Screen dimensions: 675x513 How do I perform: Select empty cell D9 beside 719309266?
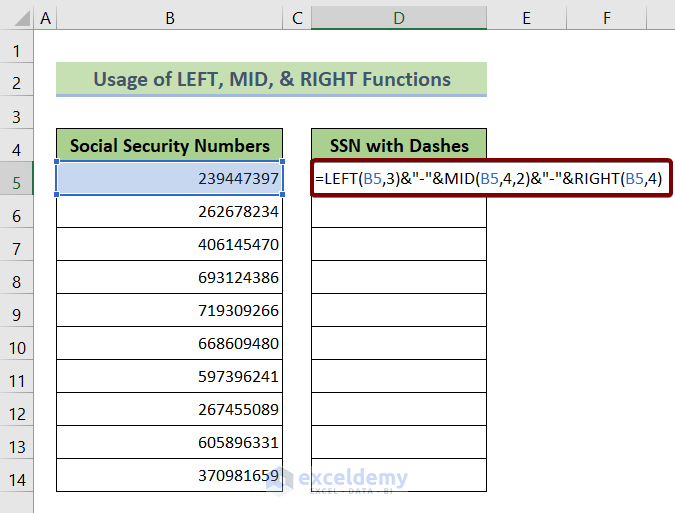click(x=399, y=310)
